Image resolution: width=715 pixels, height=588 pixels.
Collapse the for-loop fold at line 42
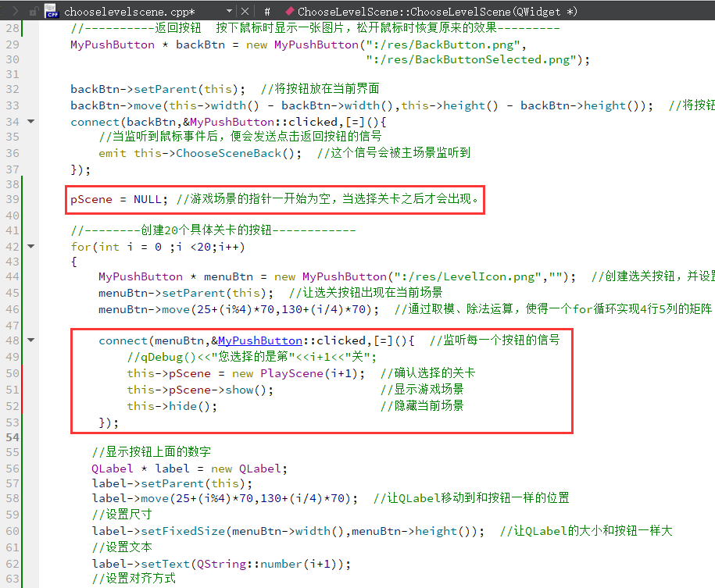point(31,247)
